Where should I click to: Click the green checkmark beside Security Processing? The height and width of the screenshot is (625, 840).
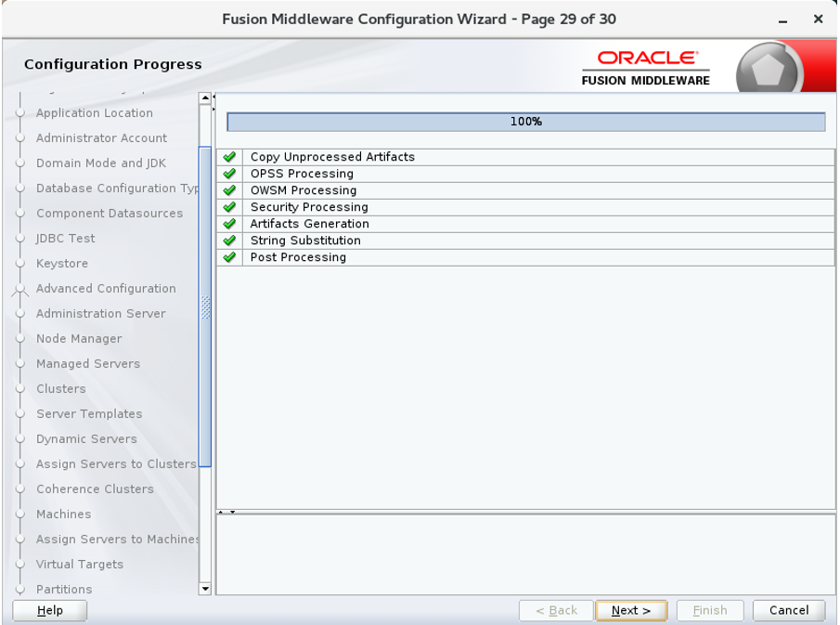pos(230,207)
